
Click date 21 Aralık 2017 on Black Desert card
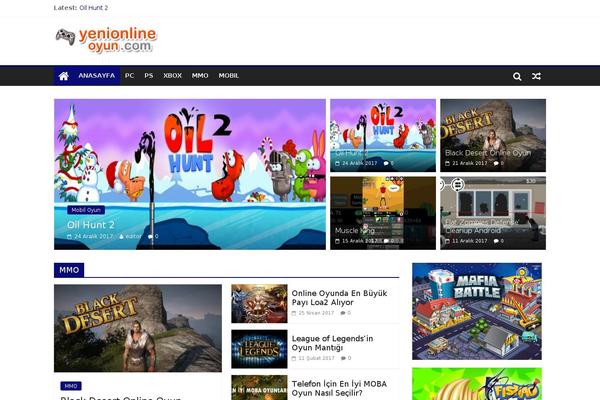(x=470, y=163)
